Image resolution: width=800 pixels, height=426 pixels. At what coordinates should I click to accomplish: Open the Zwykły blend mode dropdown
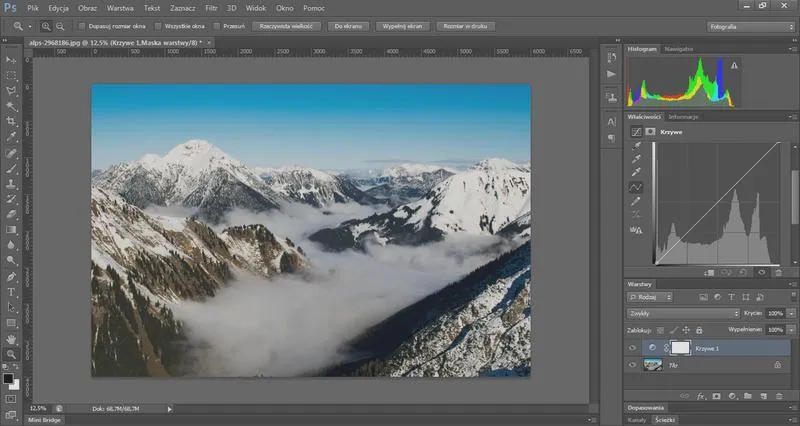point(683,313)
